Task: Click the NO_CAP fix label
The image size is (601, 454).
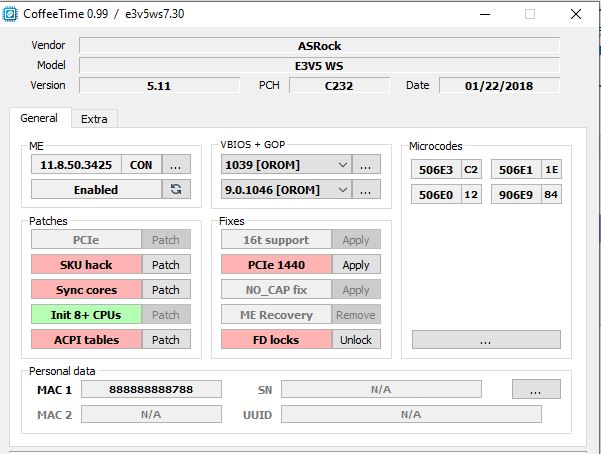Action: pos(276,290)
